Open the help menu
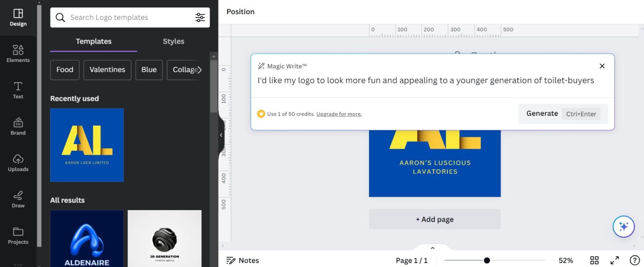The height and width of the screenshot is (267, 644). (635, 260)
